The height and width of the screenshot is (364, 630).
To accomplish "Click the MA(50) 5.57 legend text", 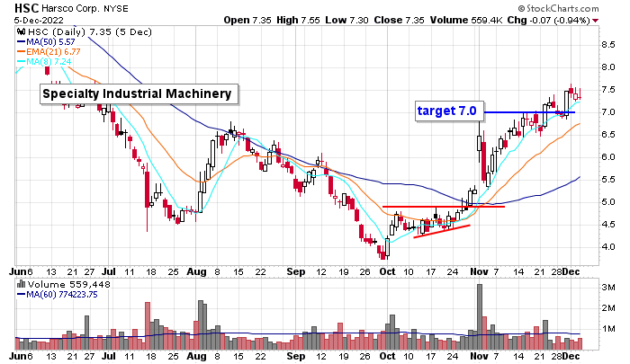I will point(50,41).
